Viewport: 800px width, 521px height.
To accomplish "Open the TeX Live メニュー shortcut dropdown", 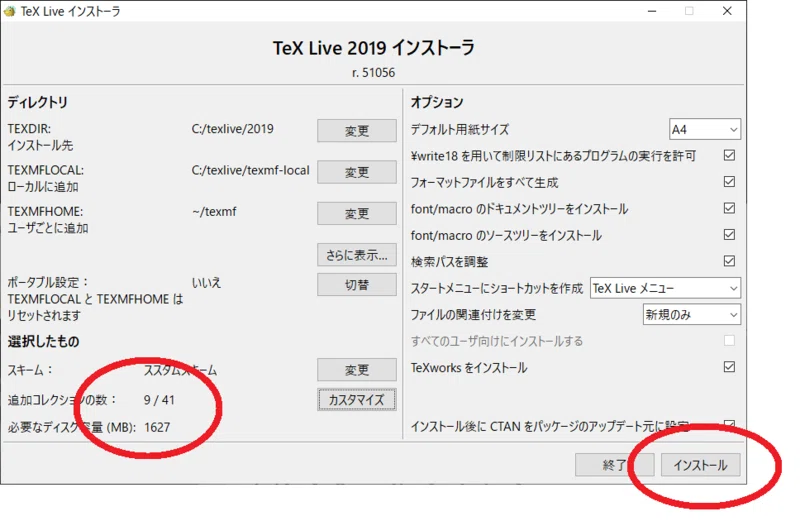I will tap(665, 288).
